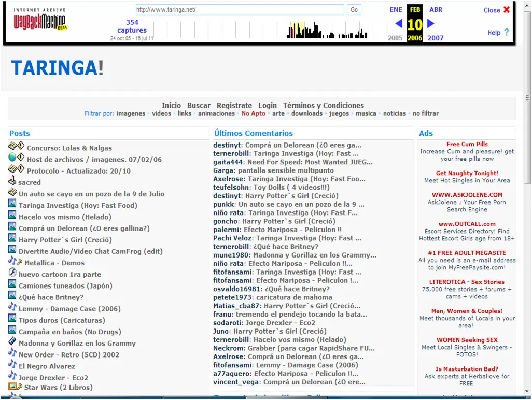Open the Login menu item

click(x=268, y=105)
